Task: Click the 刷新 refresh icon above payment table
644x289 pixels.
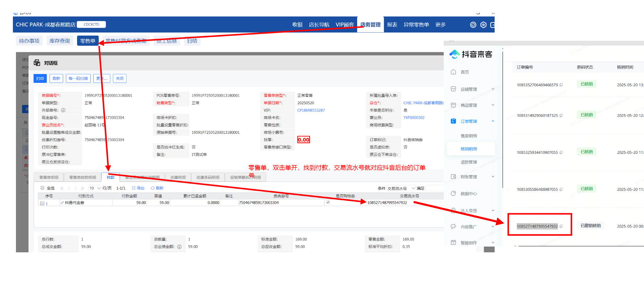Action: [x=153, y=188]
